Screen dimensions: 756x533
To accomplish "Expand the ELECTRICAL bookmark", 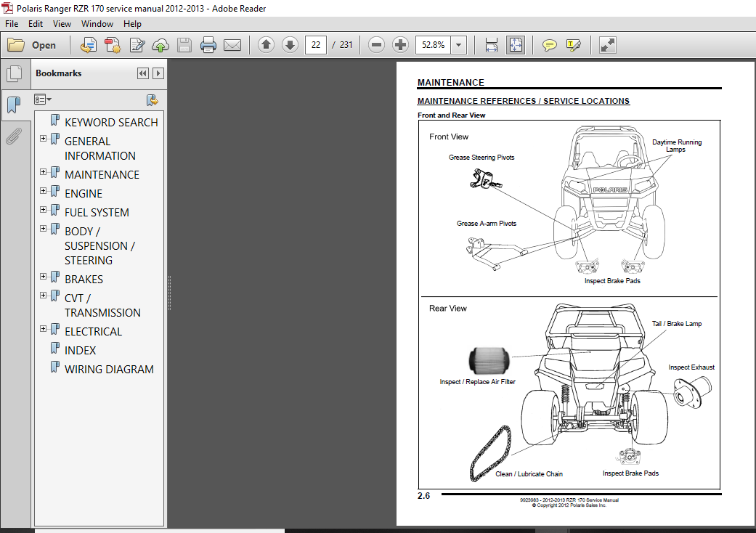I will (44, 329).
